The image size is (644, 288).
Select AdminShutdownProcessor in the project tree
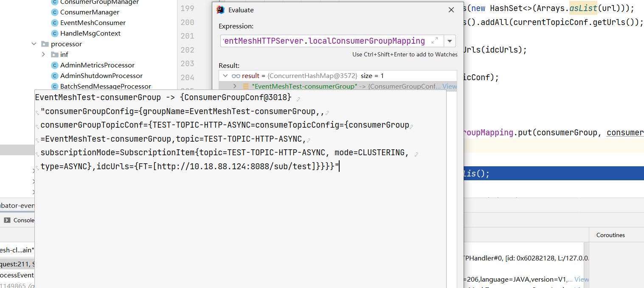101,76
